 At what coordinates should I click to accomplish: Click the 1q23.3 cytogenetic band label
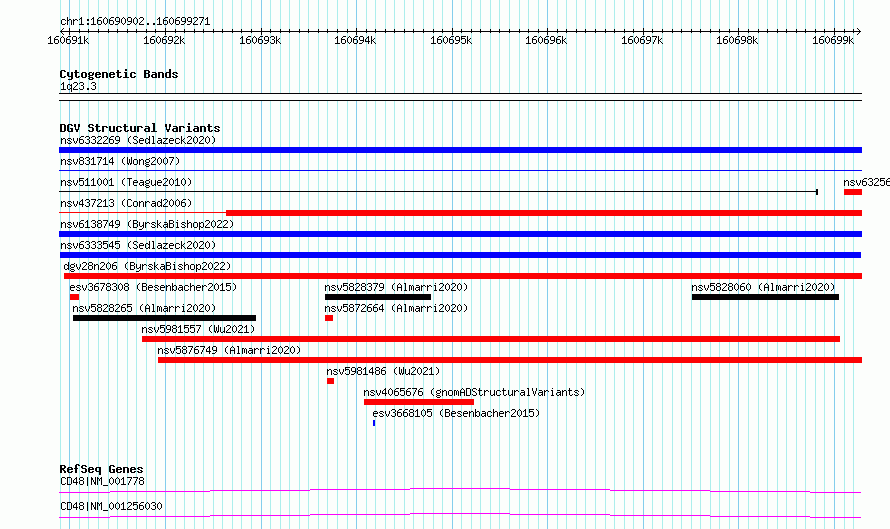click(x=78, y=86)
